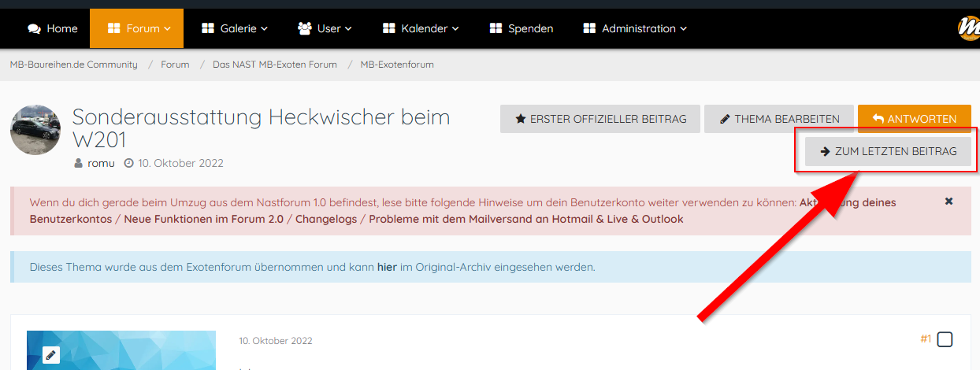Jump via Zum letzten Beitrag button
The image size is (980, 370).
[888, 151]
